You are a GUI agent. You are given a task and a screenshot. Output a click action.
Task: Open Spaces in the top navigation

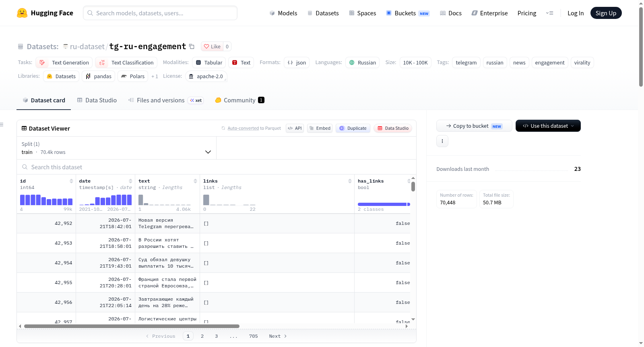point(363,13)
